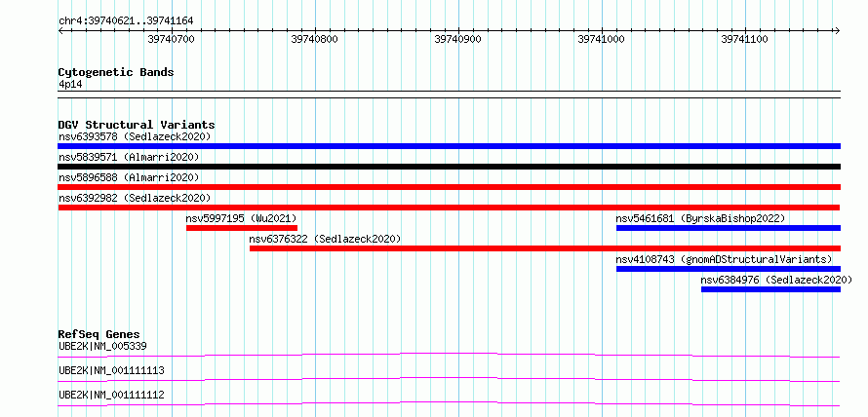Screen dimensions: 868x417
Task: Click the 39740900 ruler position label
Action: 457,39
